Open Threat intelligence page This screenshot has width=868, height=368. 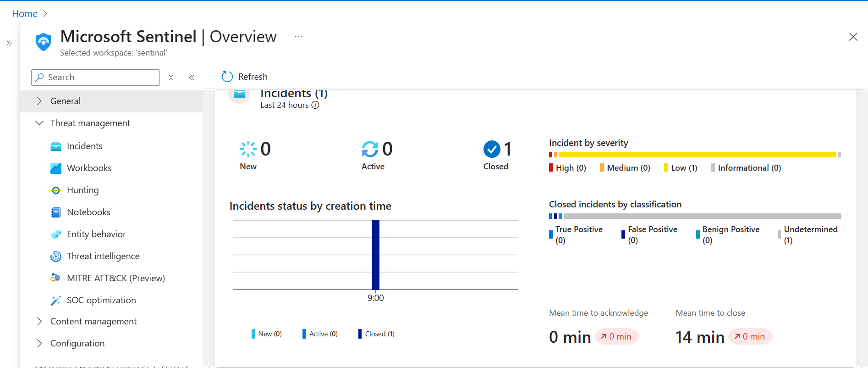click(103, 256)
